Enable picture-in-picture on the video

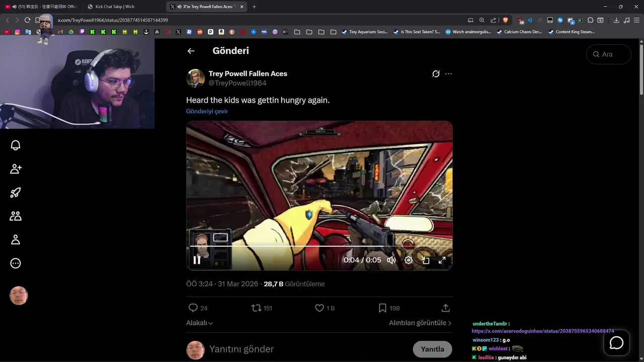pos(425,260)
